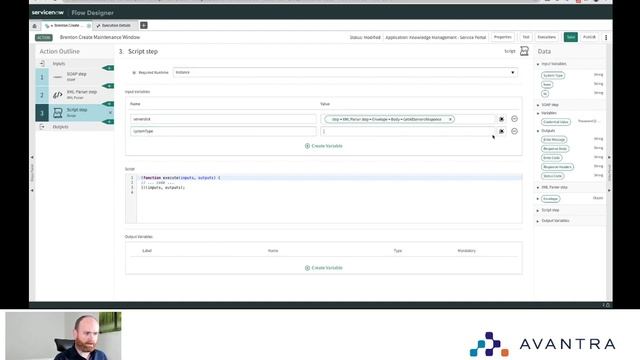Add a new tab with the plus icon

tap(144, 25)
